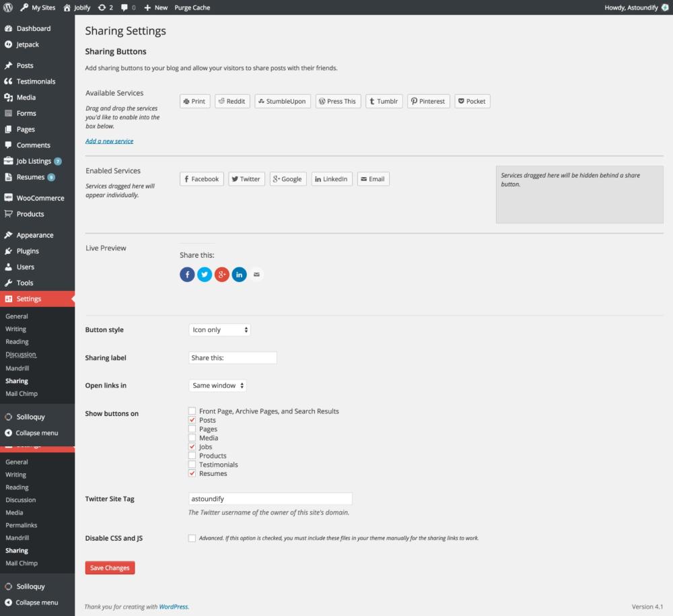Uncheck the Posts checkbox under Show buttons on
The height and width of the screenshot is (616, 673).
(x=192, y=420)
